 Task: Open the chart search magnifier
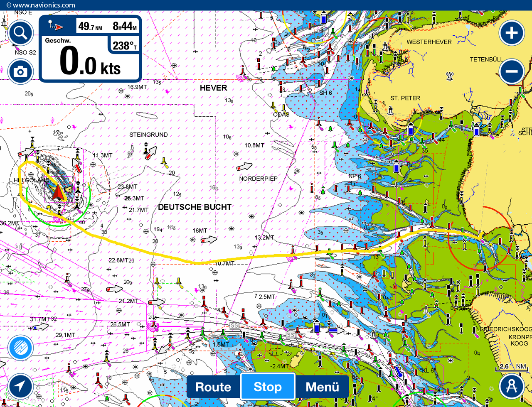coord(20,33)
